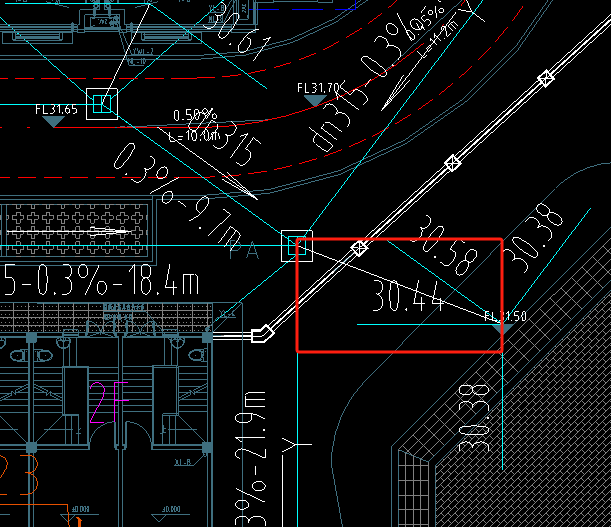611x527 pixels.
Task: Select the orange 23 building number
Action: (19, 474)
